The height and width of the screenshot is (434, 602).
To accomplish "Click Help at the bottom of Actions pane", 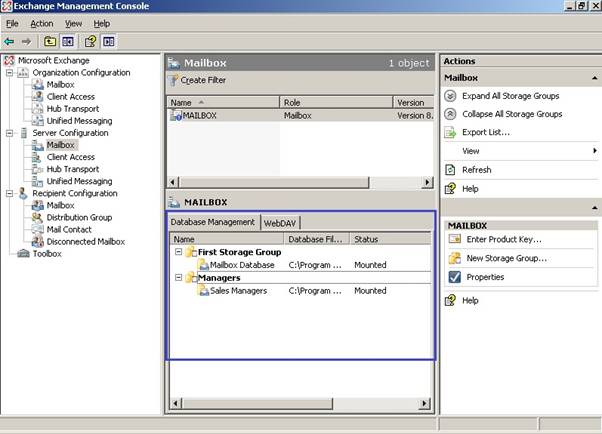I will (x=470, y=300).
